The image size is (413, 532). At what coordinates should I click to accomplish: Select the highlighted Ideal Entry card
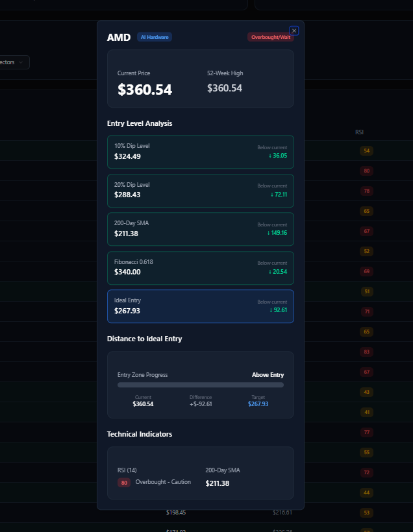coord(201,306)
